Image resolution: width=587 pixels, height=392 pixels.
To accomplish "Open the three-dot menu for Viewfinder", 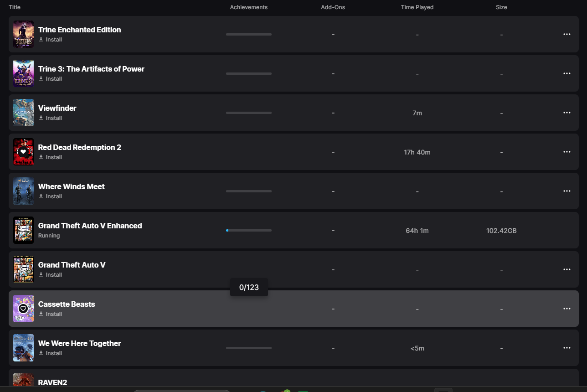I will pyautogui.click(x=567, y=113).
